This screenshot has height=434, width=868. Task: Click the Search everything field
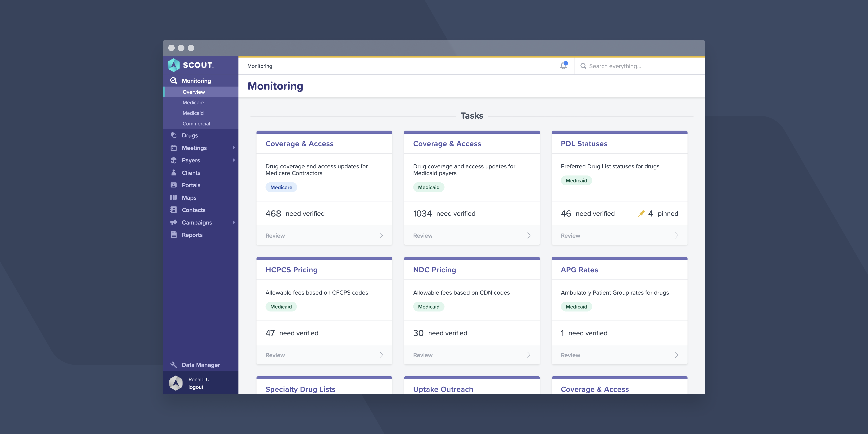pyautogui.click(x=640, y=66)
